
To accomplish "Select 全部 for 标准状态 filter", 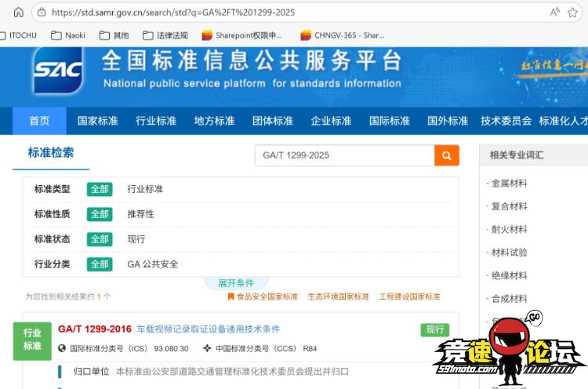I will click(100, 239).
